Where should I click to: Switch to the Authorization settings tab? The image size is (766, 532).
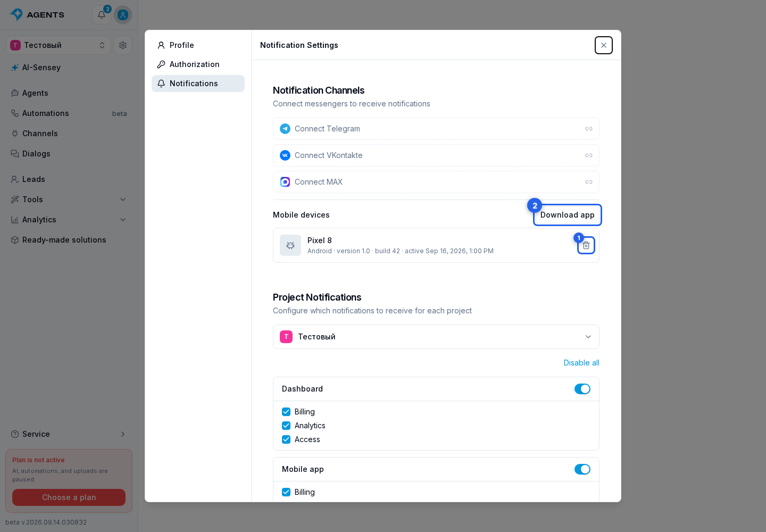pyautogui.click(x=198, y=64)
